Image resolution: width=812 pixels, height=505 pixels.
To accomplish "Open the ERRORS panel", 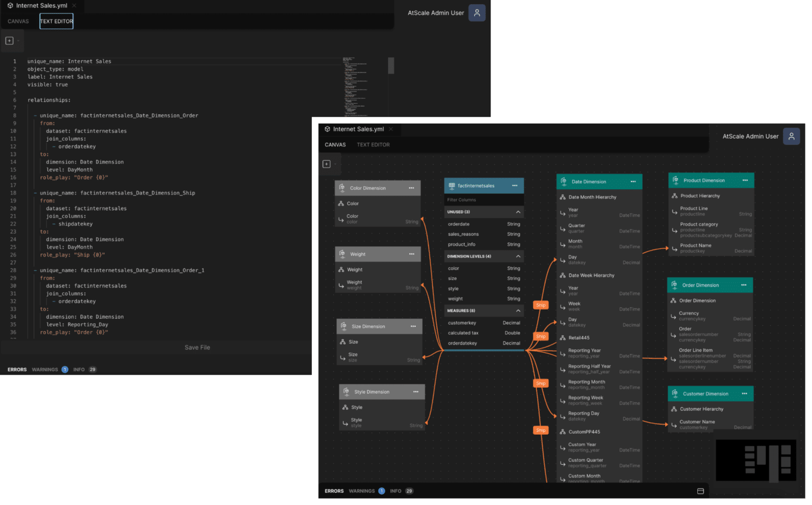I will (334, 491).
